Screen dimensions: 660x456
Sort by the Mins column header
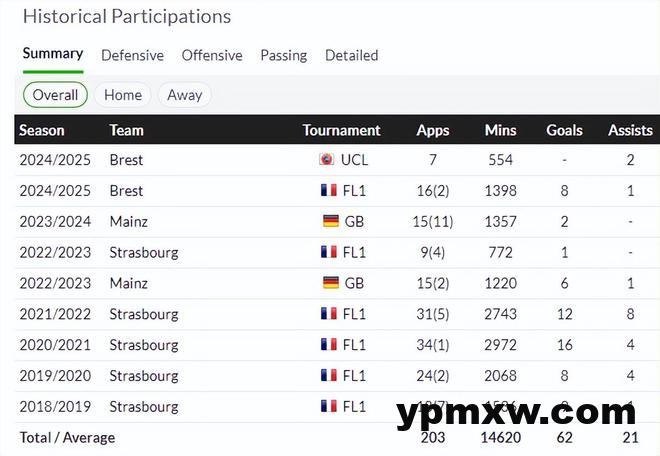point(500,130)
